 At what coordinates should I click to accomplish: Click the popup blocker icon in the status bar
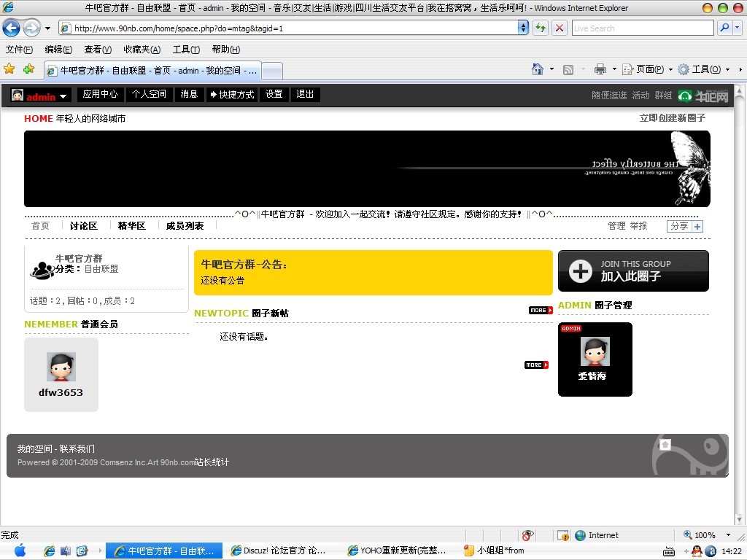(x=562, y=535)
